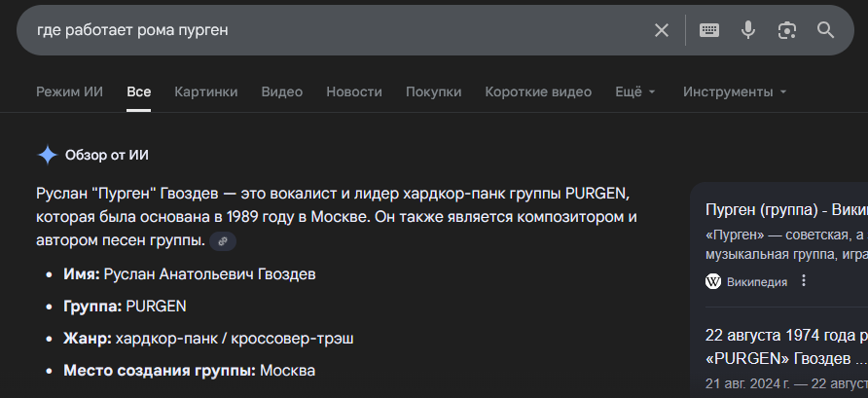Open Короткие видео tab
Screen dimensions: 868x398
(538, 92)
